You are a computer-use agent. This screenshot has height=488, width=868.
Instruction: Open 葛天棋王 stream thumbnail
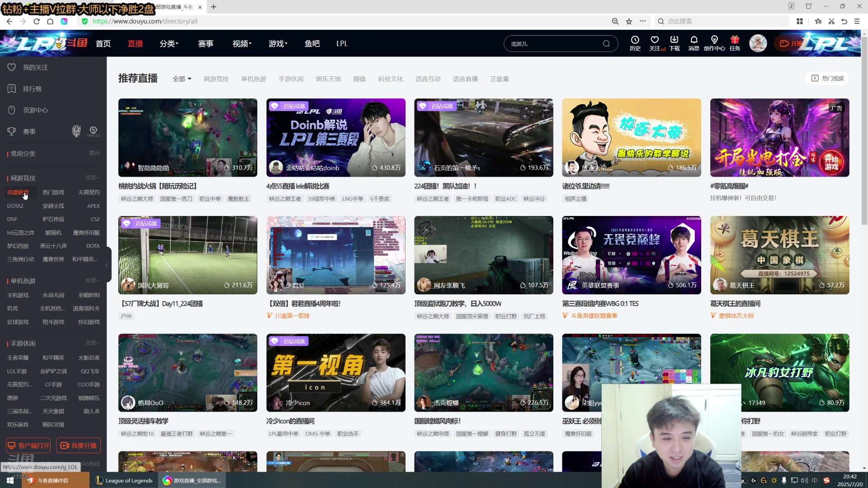[779, 255]
